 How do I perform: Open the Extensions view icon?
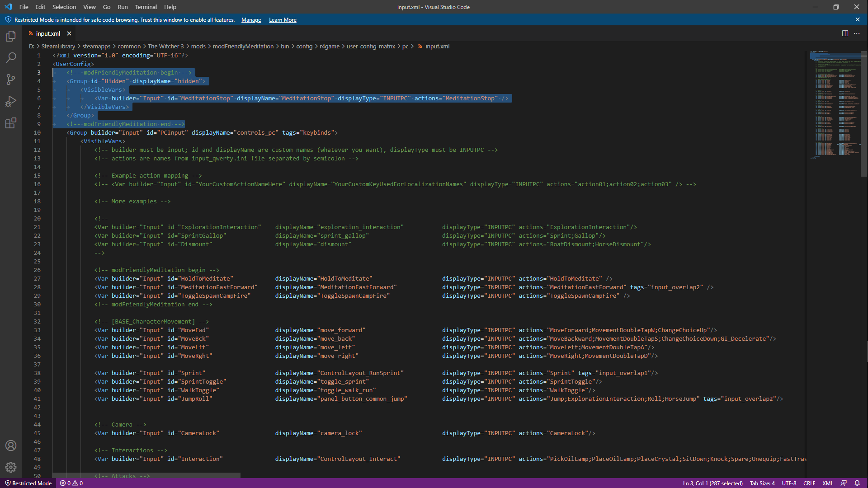pos(11,123)
